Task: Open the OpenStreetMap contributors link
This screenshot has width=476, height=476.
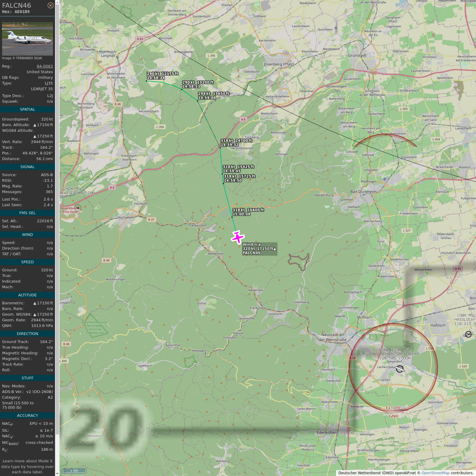Action: [435, 473]
